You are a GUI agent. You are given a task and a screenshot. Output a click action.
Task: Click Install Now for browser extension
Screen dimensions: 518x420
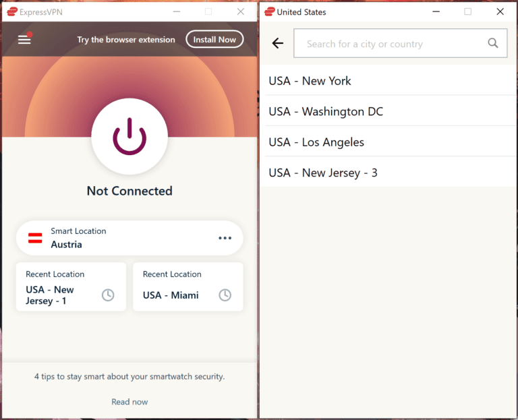pyautogui.click(x=214, y=39)
